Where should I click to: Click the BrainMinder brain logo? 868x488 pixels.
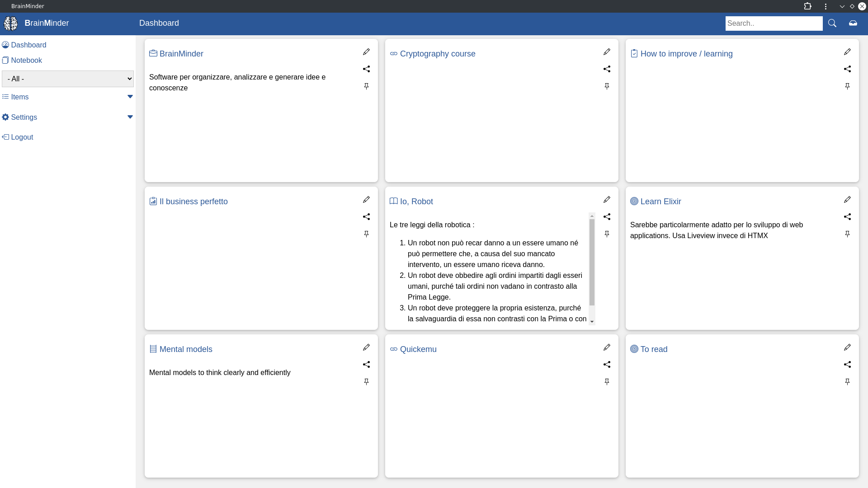11,23
